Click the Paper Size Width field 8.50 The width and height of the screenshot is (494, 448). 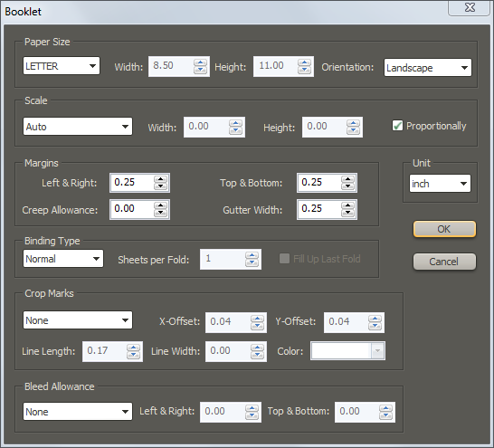[171, 66]
